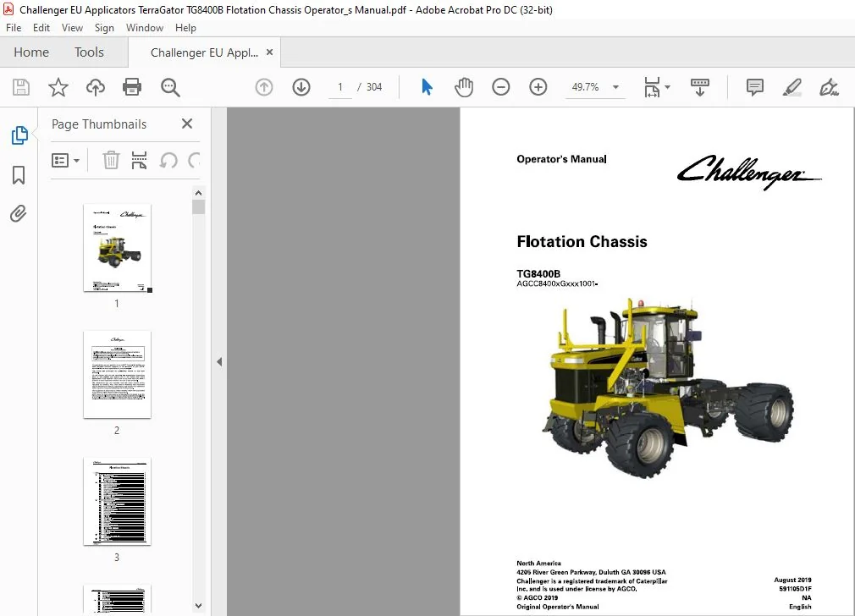Open the sign document pen icon
The width and height of the screenshot is (855, 616).
[x=829, y=87]
